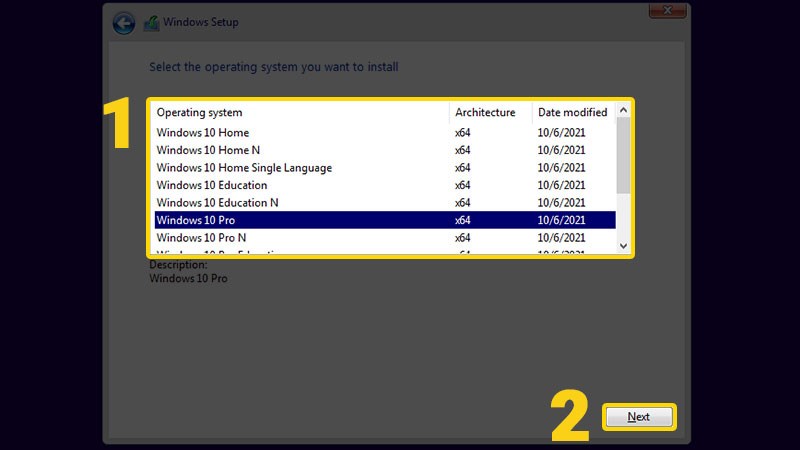Click the list scrollbar down arrow

[x=623, y=246]
